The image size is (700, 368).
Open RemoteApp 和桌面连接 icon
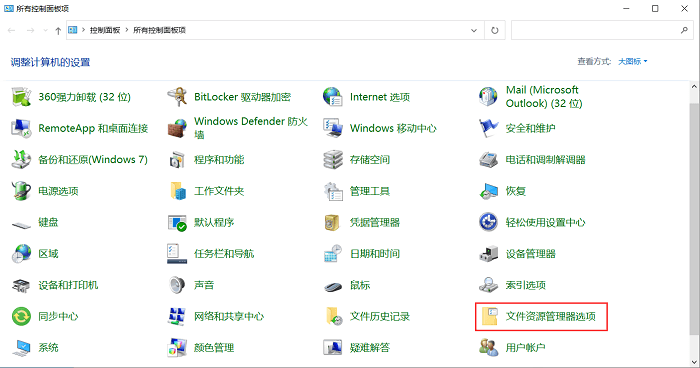[x=21, y=128]
